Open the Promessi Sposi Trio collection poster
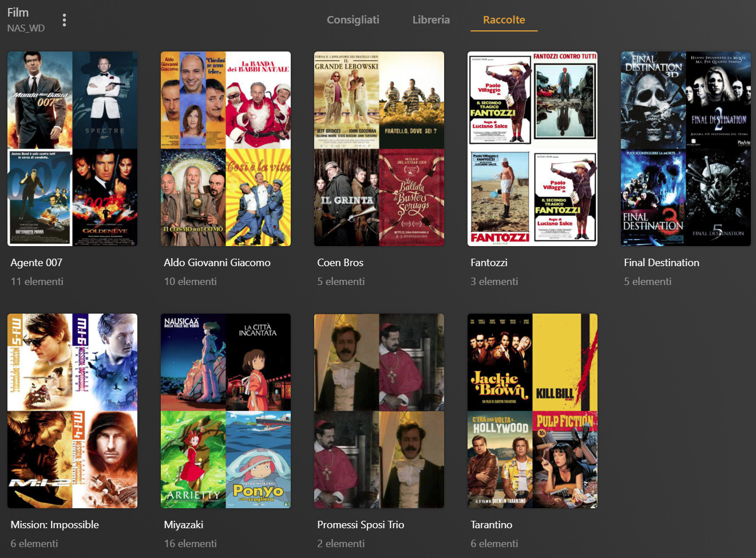 (x=379, y=411)
